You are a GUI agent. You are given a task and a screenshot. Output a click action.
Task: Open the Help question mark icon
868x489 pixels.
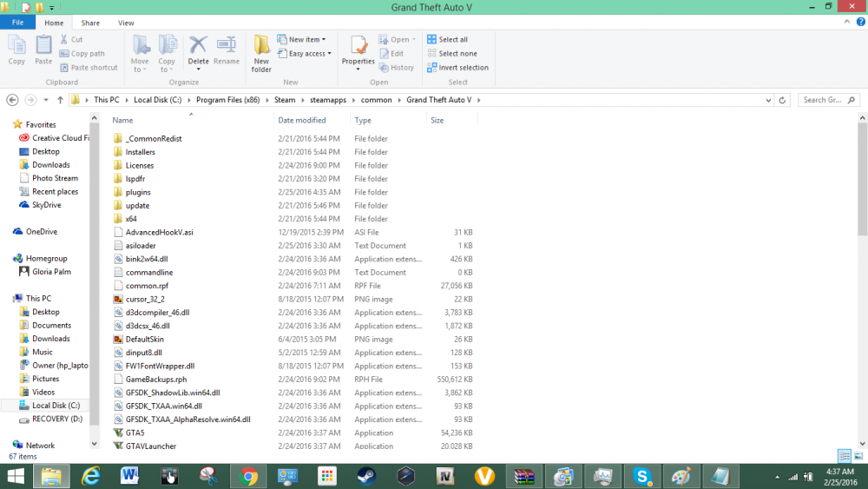point(860,23)
